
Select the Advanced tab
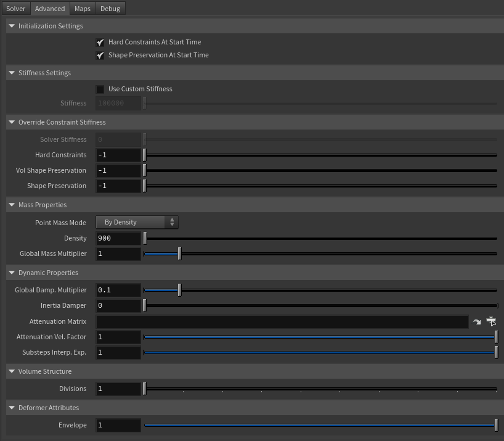click(x=49, y=8)
